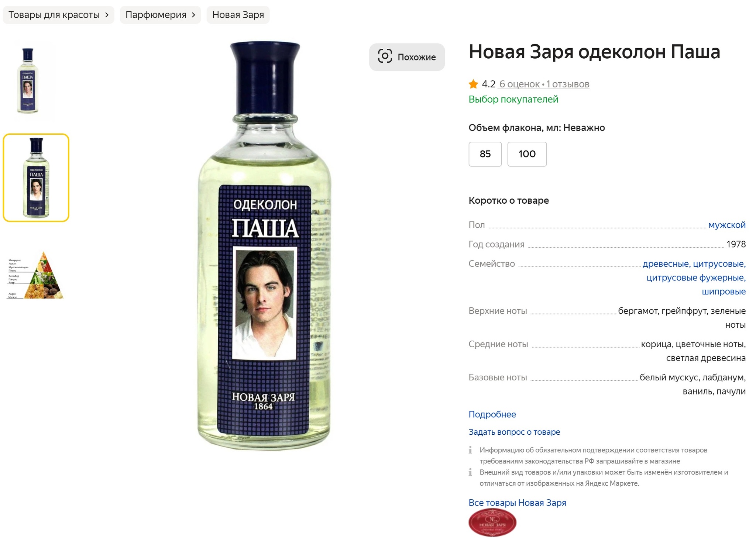Open Все товары Новая Заря link

[x=517, y=502]
